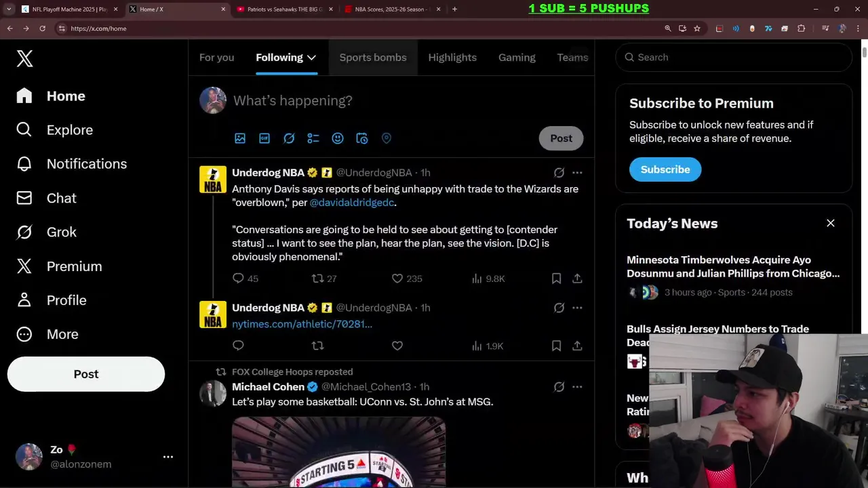
Task: Close the Today's News panel
Action: [x=830, y=223]
